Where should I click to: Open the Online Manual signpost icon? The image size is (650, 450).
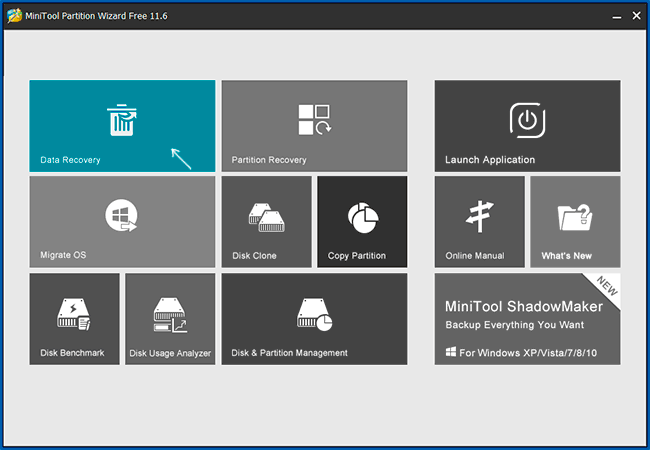click(x=480, y=216)
